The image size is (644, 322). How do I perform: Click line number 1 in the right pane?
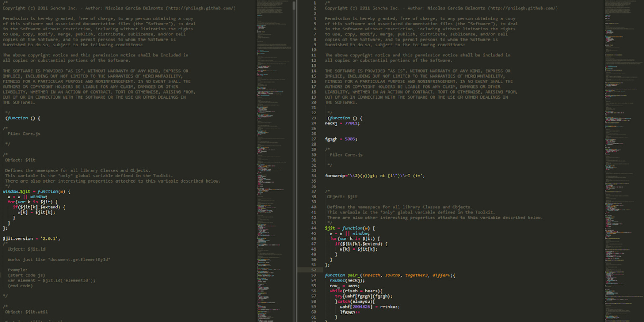click(314, 3)
